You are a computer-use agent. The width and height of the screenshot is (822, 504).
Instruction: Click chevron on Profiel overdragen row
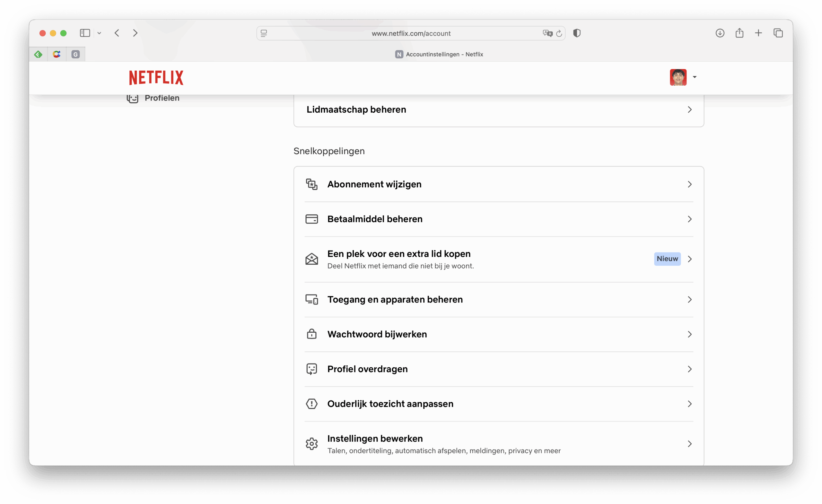click(690, 369)
